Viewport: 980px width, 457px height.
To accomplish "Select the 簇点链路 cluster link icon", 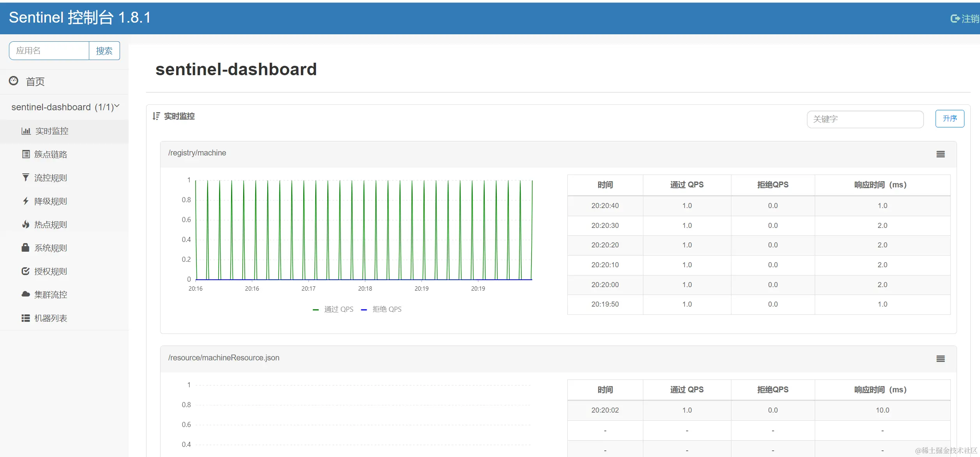I will point(25,154).
